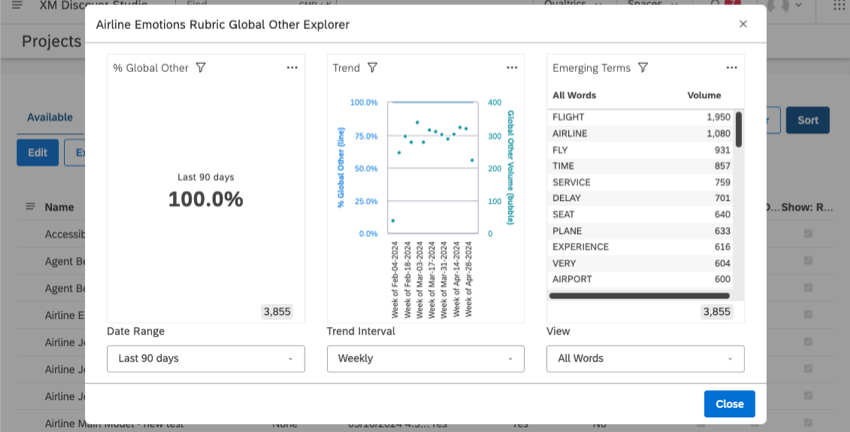Close the explorer dialog with the X icon
The height and width of the screenshot is (432, 850).
click(743, 24)
